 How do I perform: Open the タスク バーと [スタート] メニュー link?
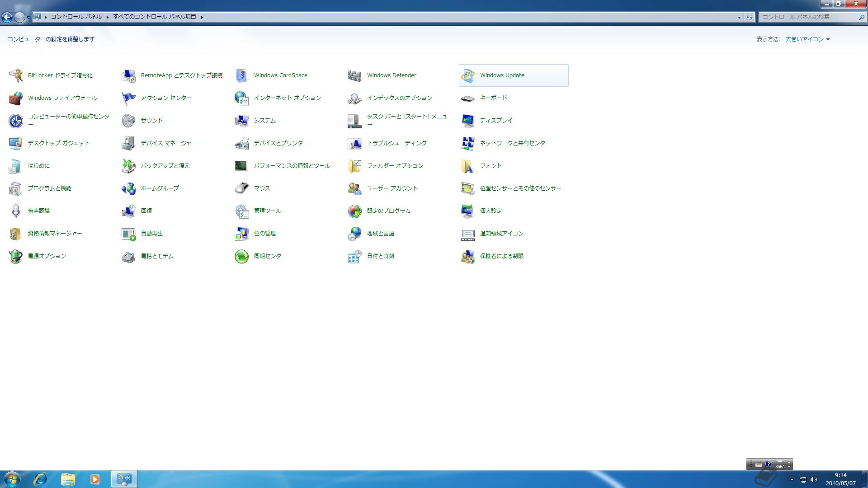[x=407, y=120]
